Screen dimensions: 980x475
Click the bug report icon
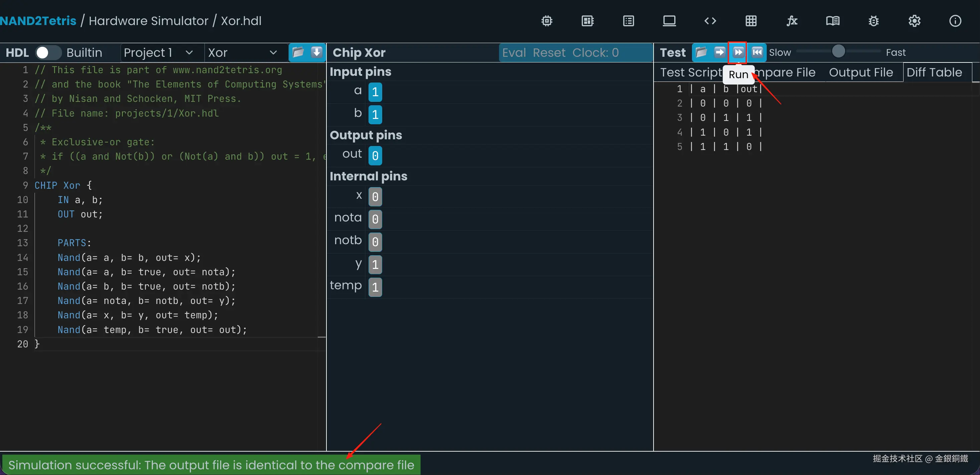(x=874, y=21)
